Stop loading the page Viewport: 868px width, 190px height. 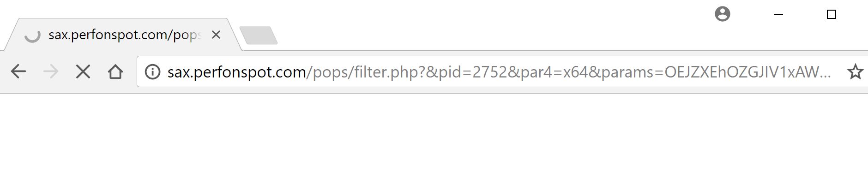pyautogui.click(x=83, y=71)
